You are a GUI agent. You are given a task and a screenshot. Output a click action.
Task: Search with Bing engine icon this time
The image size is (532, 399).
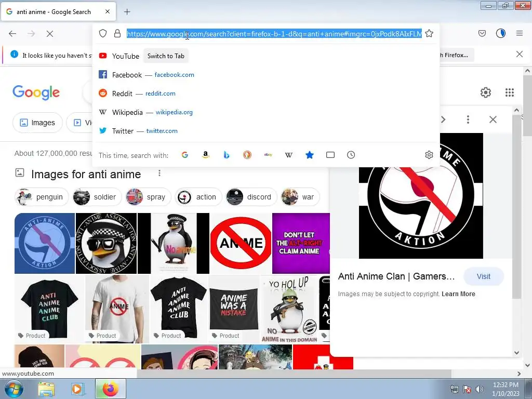point(227,155)
